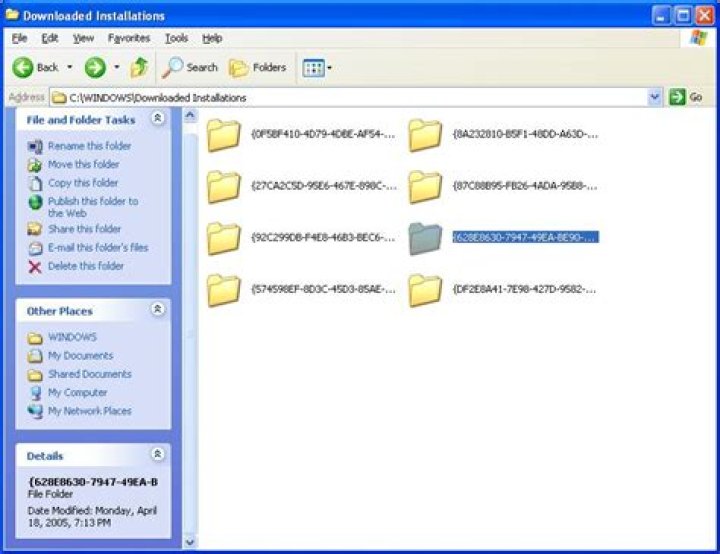Select the {5745598EF-8D3C folder icon
The image size is (720, 554).
(224, 290)
